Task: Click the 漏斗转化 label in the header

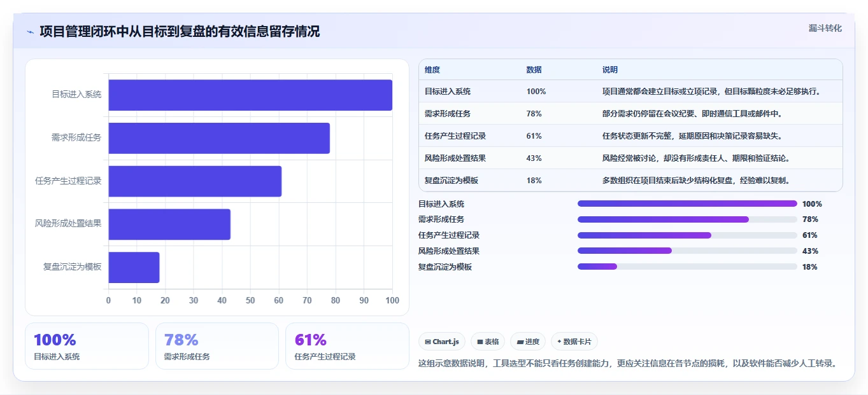Action: tap(825, 28)
